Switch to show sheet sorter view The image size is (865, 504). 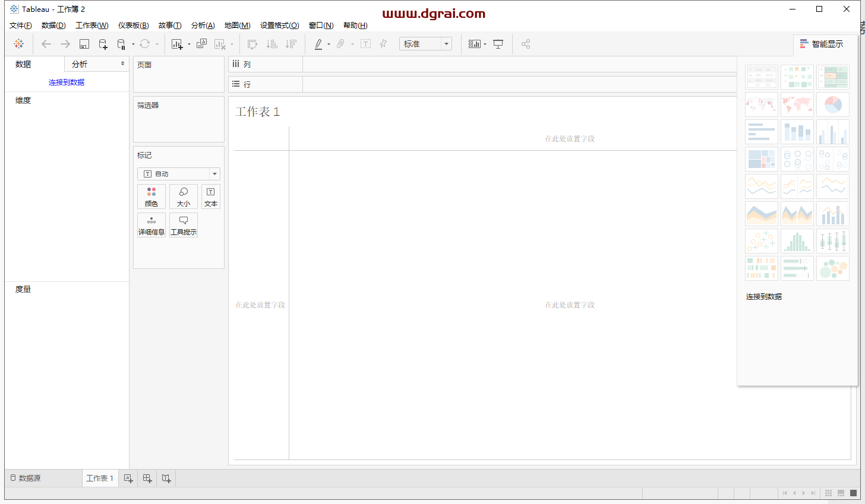click(x=828, y=493)
